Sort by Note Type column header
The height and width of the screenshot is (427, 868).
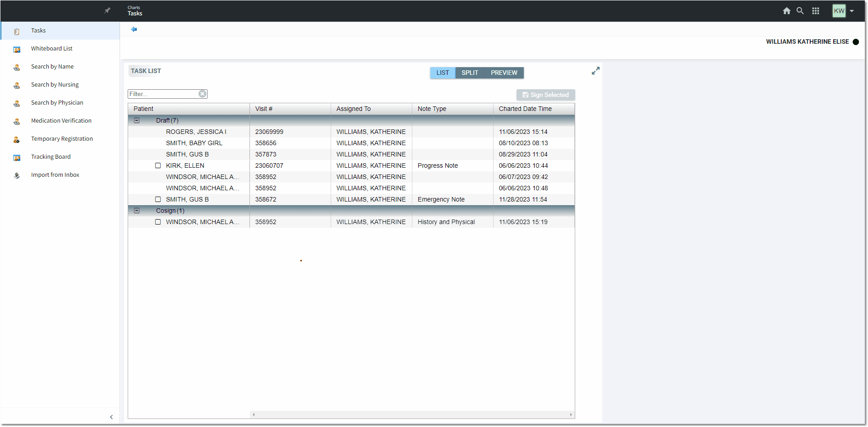[x=452, y=109]
